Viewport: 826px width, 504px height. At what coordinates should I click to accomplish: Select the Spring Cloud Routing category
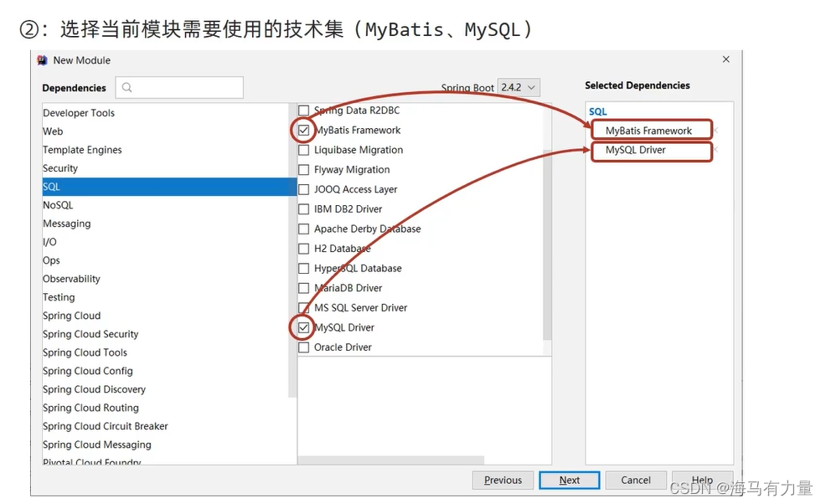click(165, 408)
